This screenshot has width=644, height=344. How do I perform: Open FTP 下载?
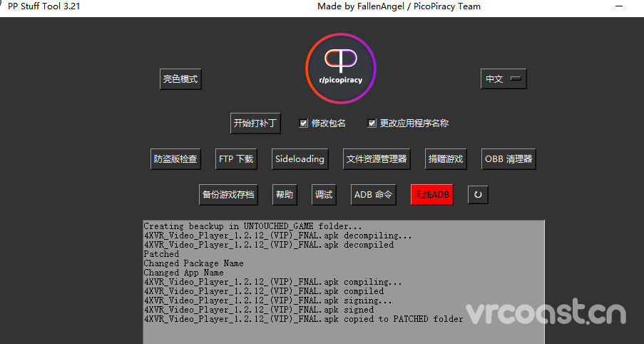236,158
